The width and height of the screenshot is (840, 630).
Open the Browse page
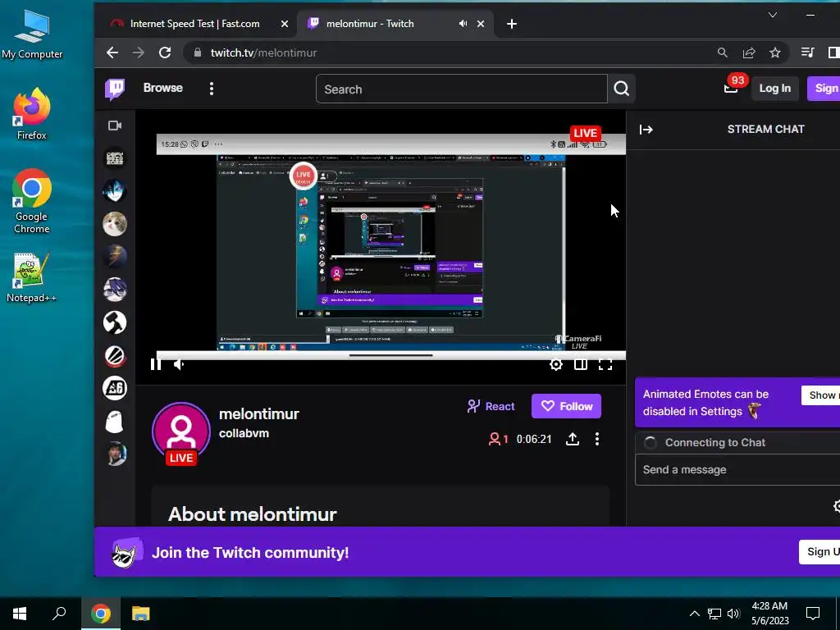point(163,88)
